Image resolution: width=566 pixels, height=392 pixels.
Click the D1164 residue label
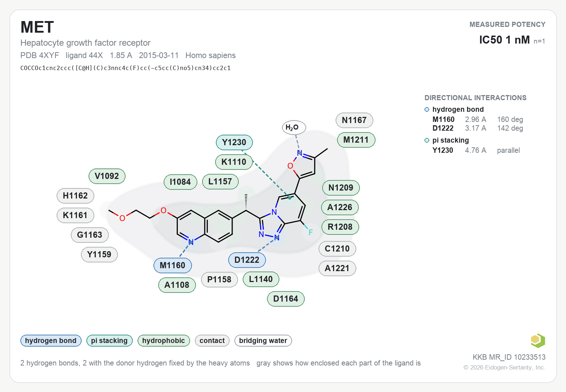pyautogui.click(x=286, y=299)
